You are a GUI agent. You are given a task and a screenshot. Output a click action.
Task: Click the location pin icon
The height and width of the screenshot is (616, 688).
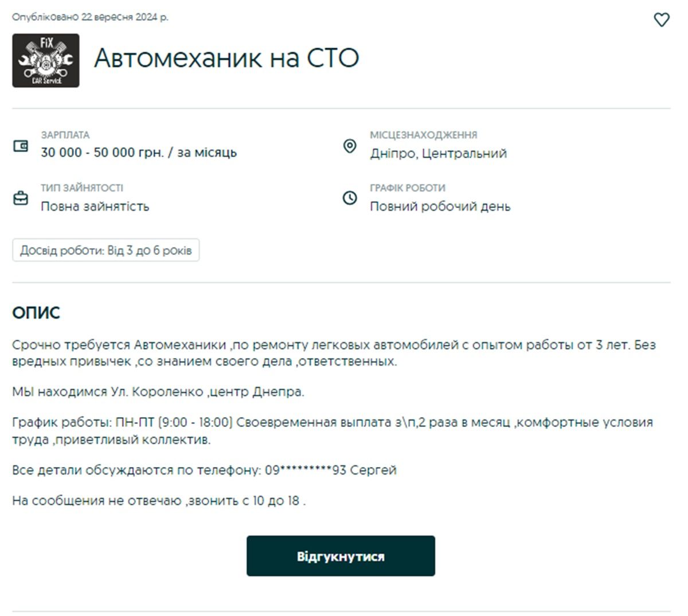tap(349, 146)
